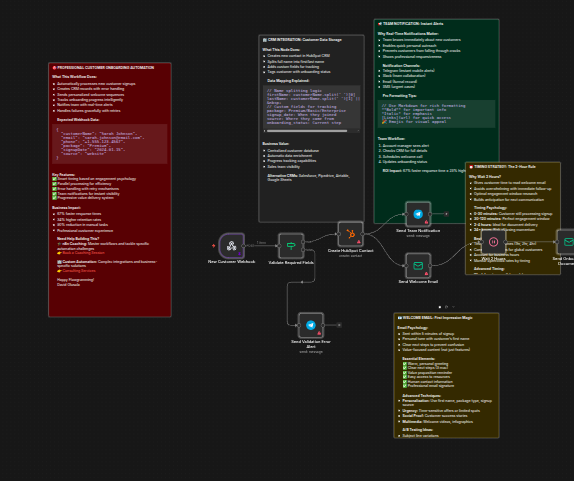
Task: Click the output connector of New Customer Webhook
Action: pyautogui.click(x=244, y=246)
